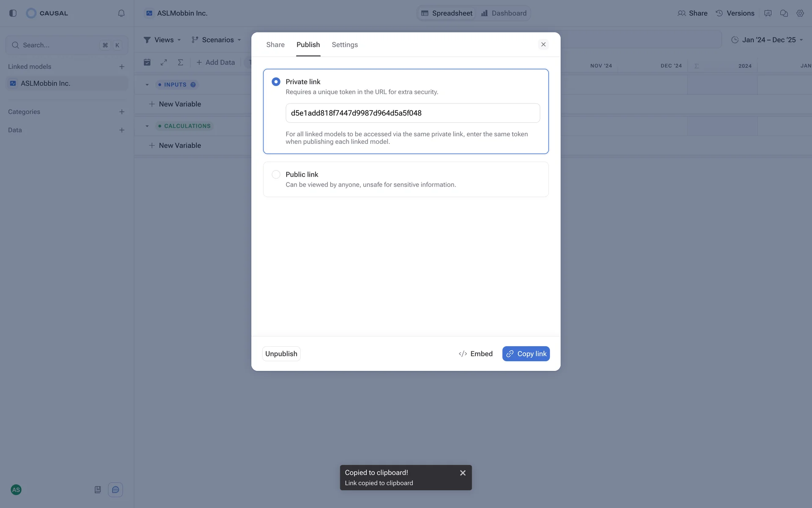Open the Jan '24 – Dec '25 date range dropdown
812x508 pixels.
[x=767, y=40]
